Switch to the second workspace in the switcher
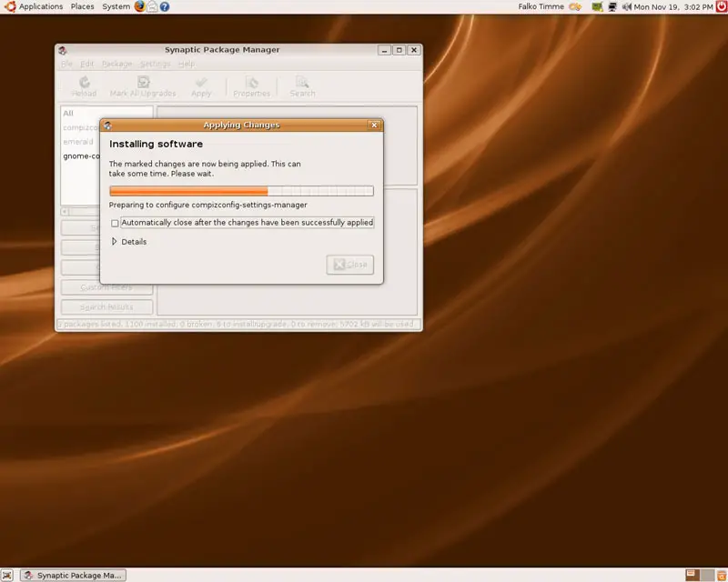The height and width of the screenshot is (582, 728). pyautogui.click(x=707, y=575)
